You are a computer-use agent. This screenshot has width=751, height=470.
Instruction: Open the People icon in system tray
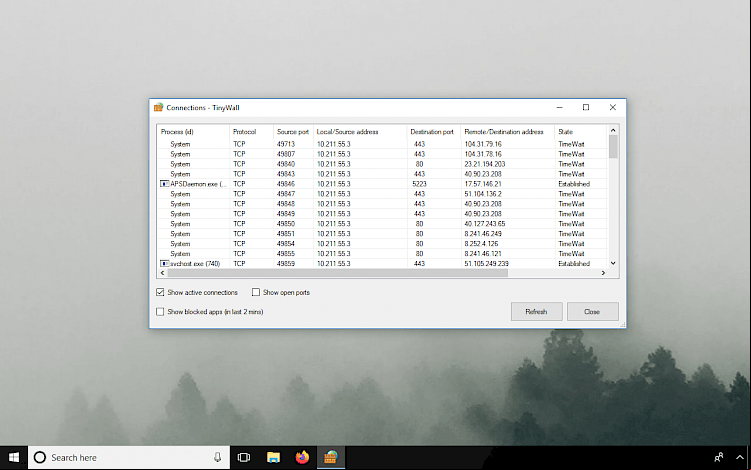point(718,458)
